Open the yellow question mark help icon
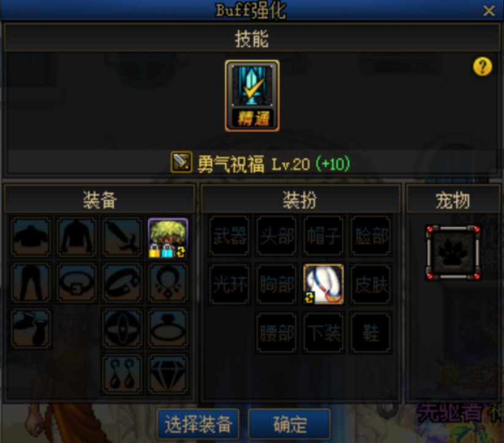Image resolution: width=504 pixels, height=443 pixels. [483, 67]
